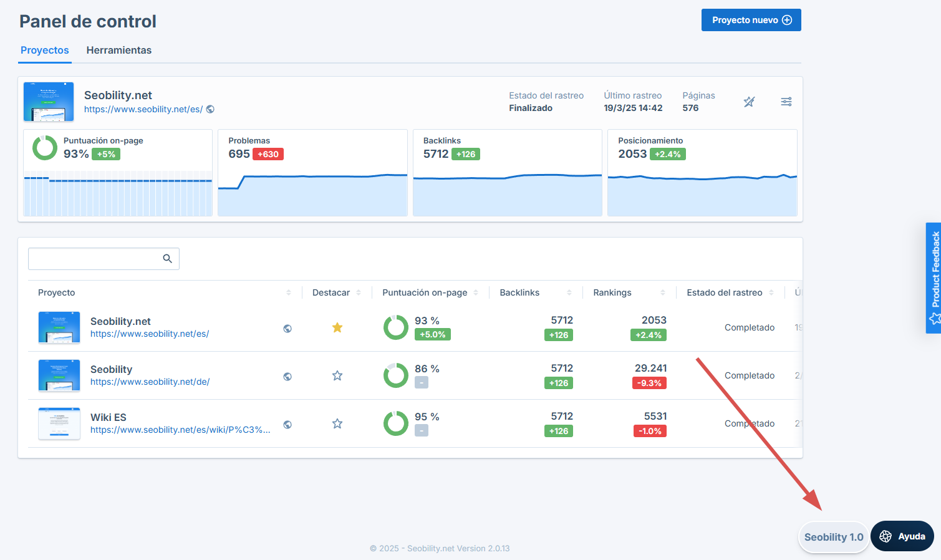Click the +5.0% badge in Seobility.net row
The width and height of the screenshot is (941, 560).
point(433,334)
